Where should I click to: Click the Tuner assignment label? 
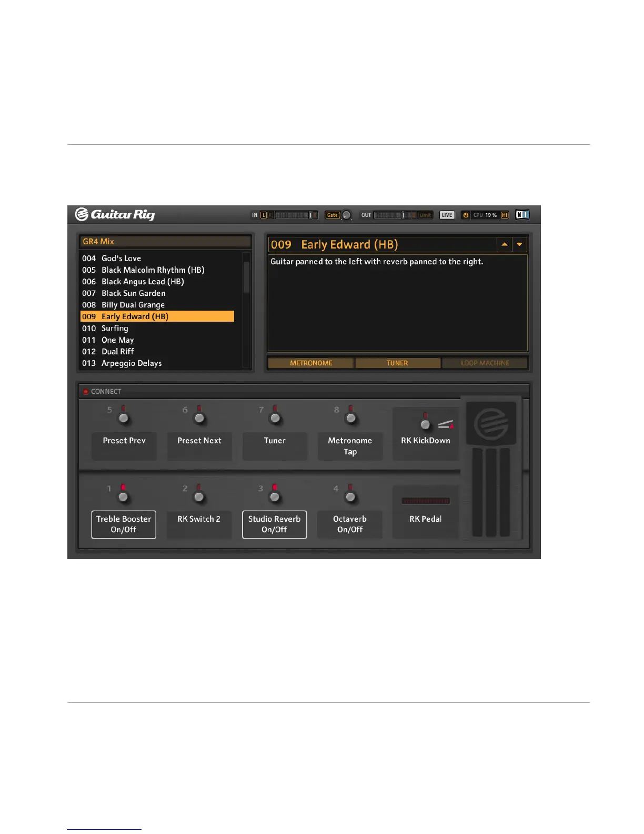coord(275,446)
